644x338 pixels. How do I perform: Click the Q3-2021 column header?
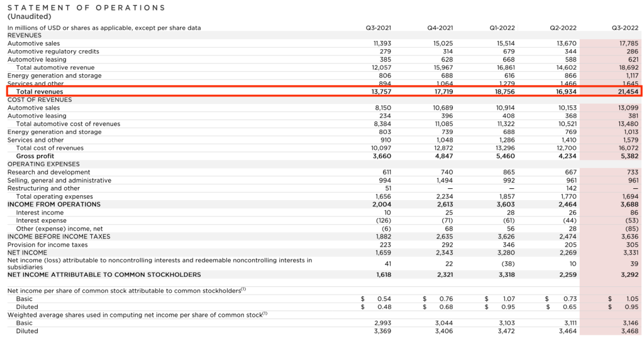[378, 28]
